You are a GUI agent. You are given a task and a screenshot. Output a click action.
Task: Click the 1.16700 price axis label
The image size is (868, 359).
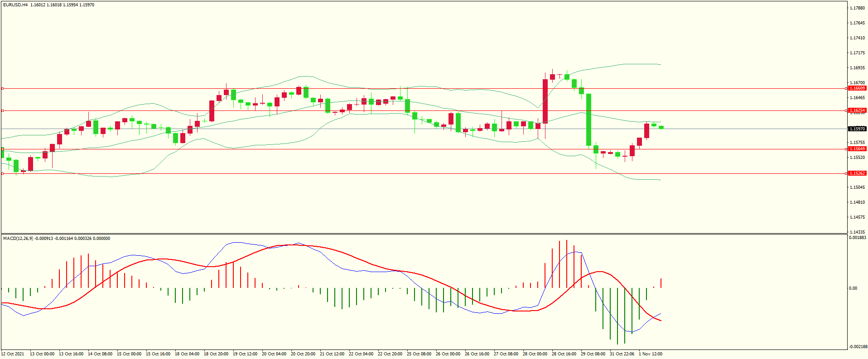pos(857,83)
